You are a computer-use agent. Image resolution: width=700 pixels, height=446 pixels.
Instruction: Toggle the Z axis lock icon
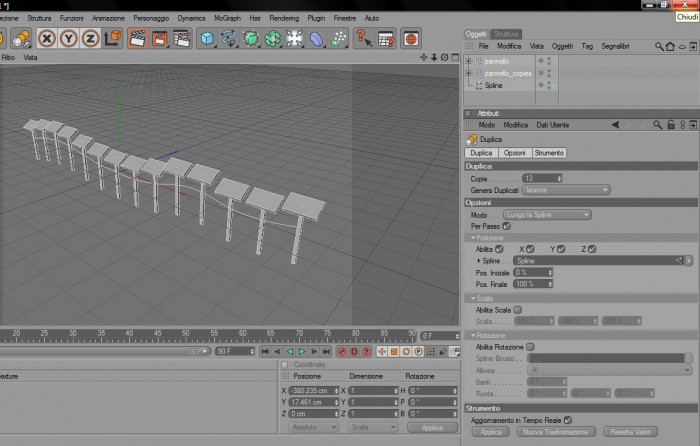[91, 38]
